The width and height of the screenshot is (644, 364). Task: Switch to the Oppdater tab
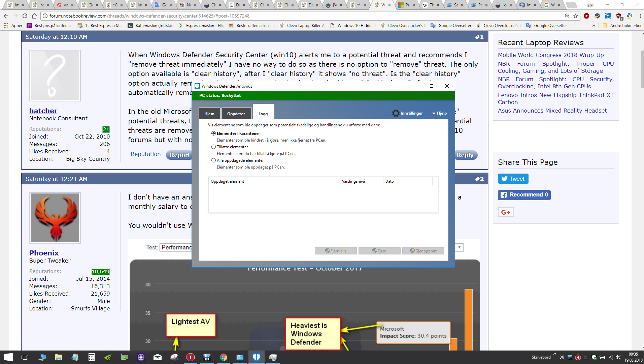pyautogui.click(x=236, y=114)
